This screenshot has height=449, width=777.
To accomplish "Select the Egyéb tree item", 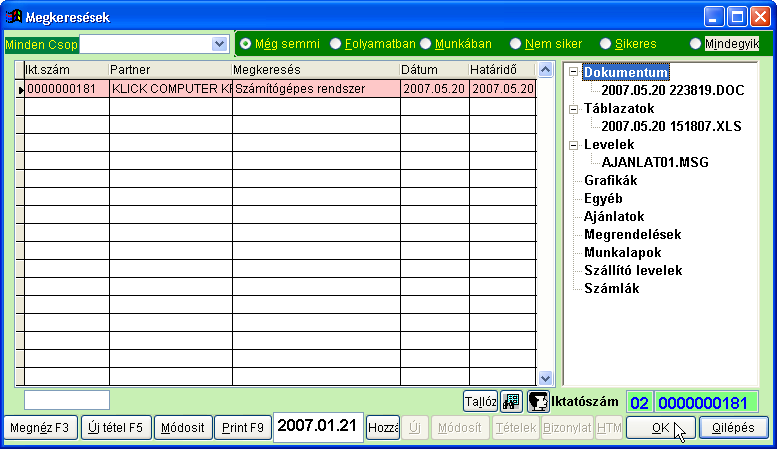I will pyautogui.click(x=603, y=199).
